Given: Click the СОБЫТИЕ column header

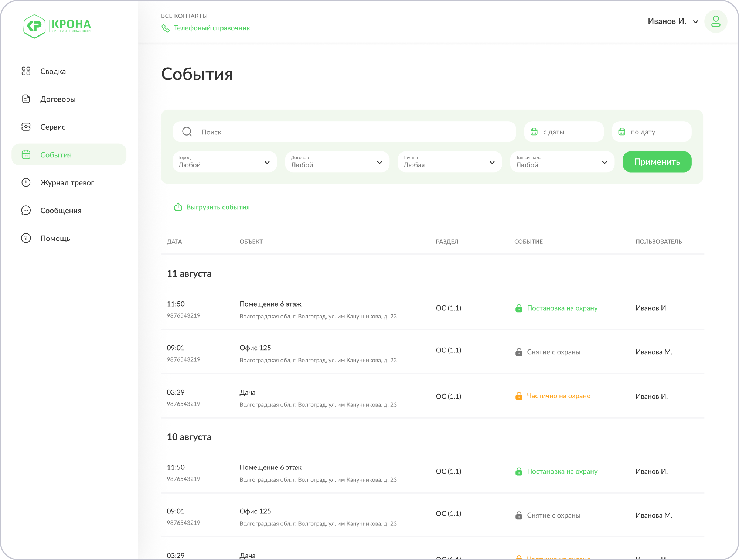Looking at the screenshot, I should pyautogui.click(x=528, y=242).
